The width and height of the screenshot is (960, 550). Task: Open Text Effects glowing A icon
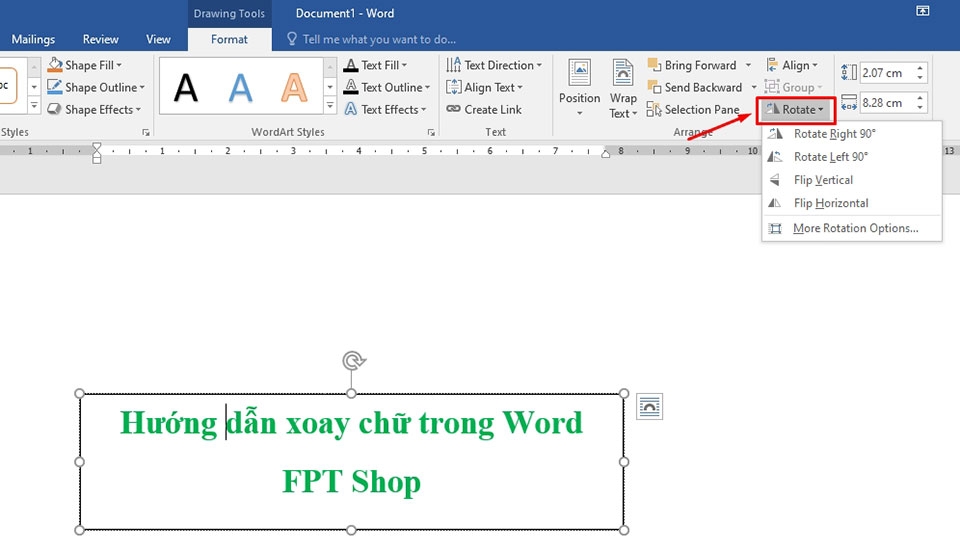[351, 110]
